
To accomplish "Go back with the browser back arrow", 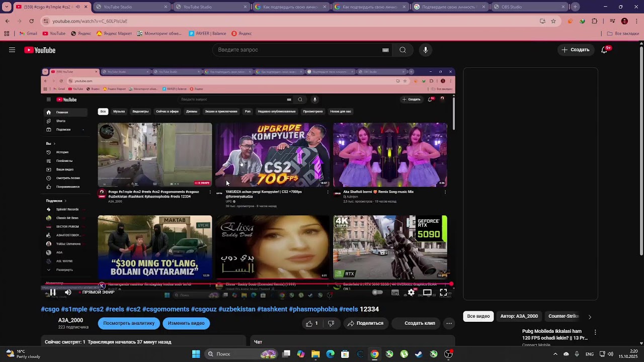I will (7, 21).
